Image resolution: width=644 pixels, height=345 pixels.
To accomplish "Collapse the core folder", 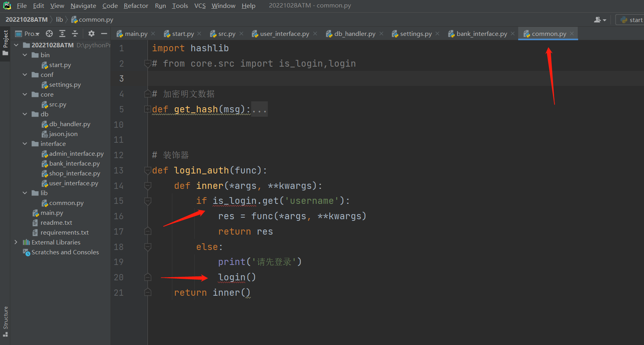I will [25, 94].
